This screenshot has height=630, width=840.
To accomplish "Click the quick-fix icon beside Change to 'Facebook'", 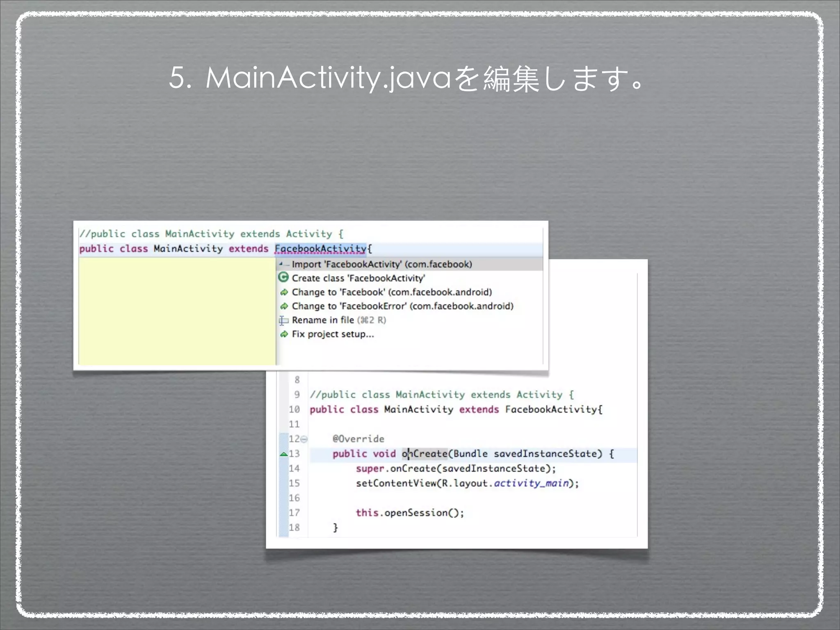I will click(284, 292).
